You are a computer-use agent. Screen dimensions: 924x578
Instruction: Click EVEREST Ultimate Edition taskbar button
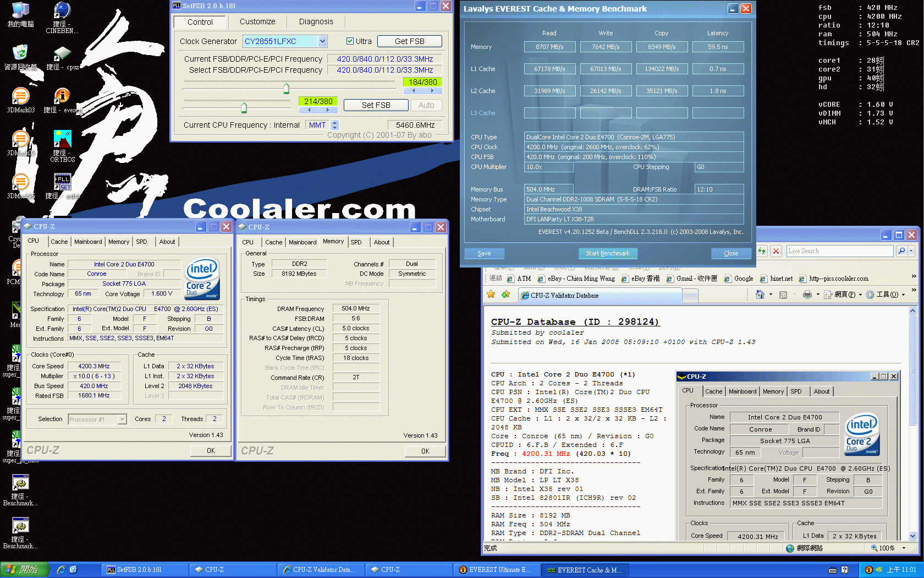click(x=496, y=570)
